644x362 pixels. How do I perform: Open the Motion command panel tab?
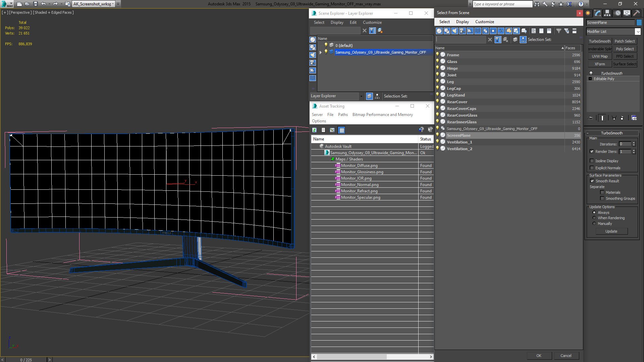click(618, 13)
